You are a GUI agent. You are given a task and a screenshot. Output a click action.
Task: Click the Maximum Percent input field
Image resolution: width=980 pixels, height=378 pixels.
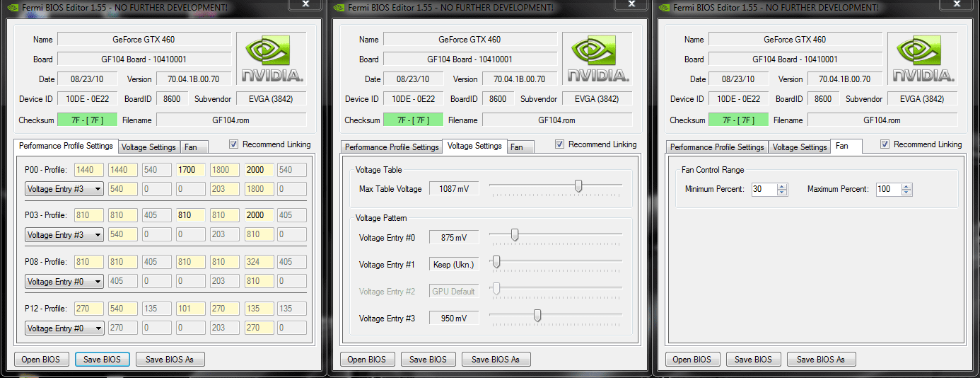click(x=888, y=189)
